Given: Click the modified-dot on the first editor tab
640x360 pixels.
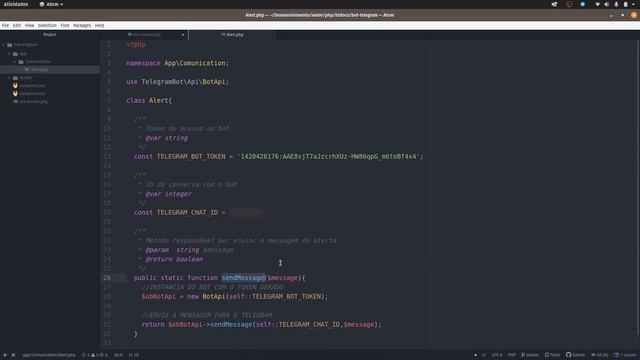Looking at the screenshot, I should tap(183, 35).
